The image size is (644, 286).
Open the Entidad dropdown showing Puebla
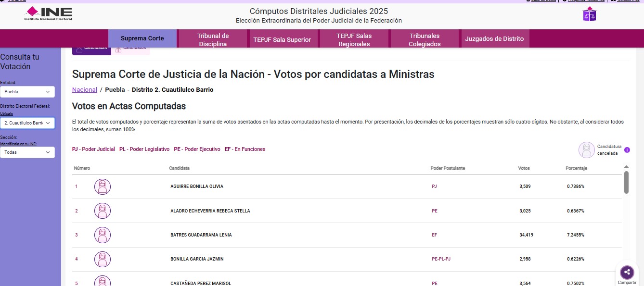tap(27, 92)
